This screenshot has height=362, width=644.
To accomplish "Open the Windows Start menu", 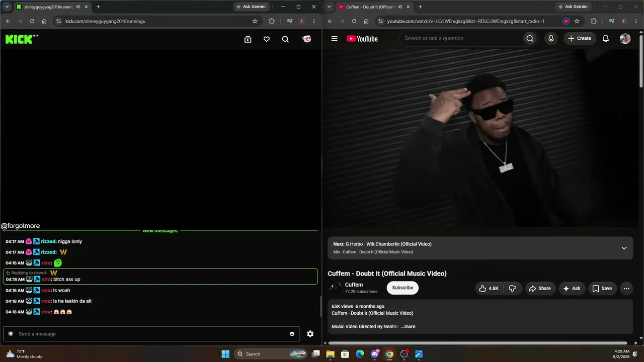I will coord(225,354).
